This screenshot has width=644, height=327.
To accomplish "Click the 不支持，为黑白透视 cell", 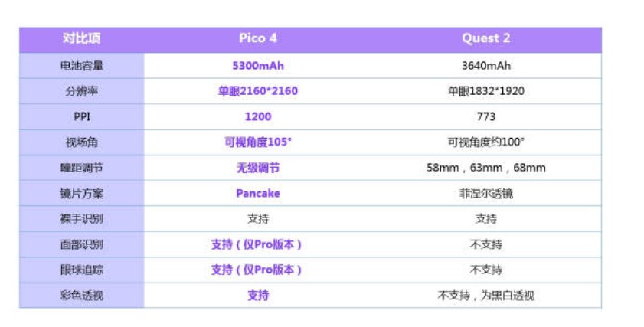I will (x=486, y=296).
